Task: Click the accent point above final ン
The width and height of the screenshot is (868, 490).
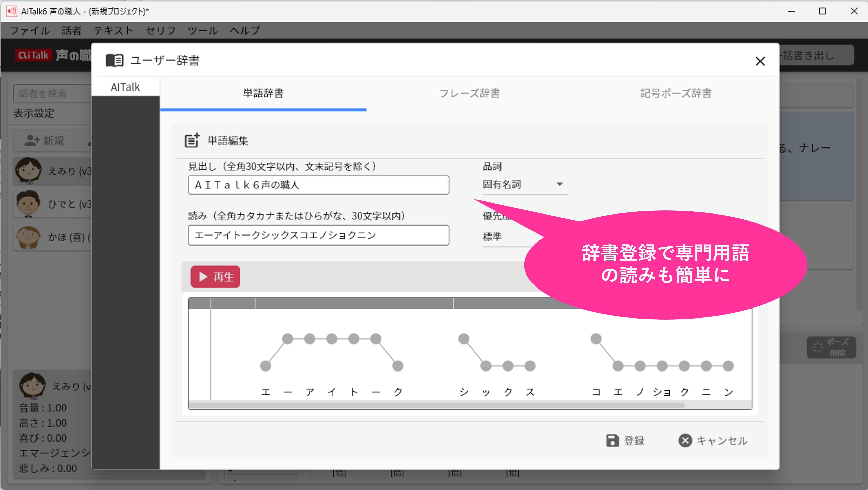Action: point(728,366)
